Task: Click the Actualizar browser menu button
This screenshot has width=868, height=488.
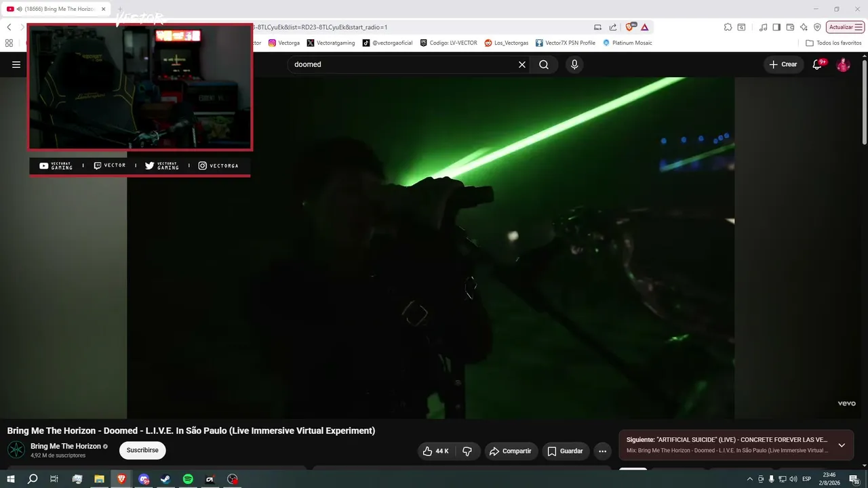Action: (845, 27)
